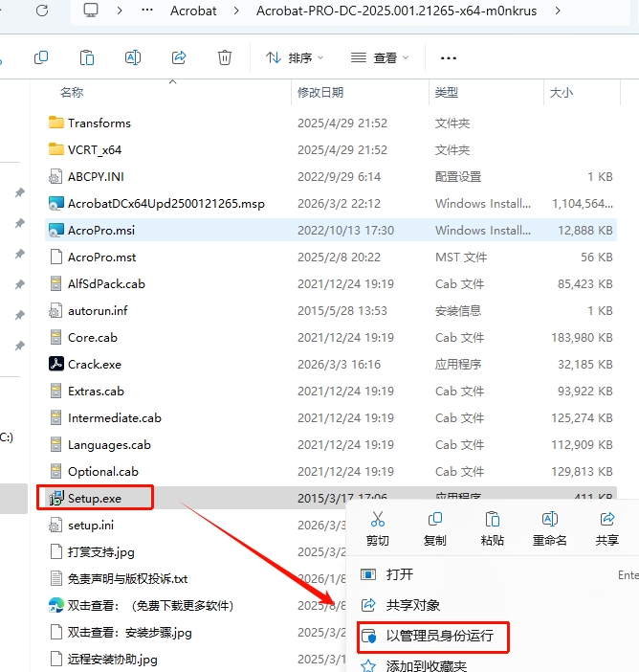
Task: Click the 粘贴 paste icon in context menu
Action: click(493, 519)
